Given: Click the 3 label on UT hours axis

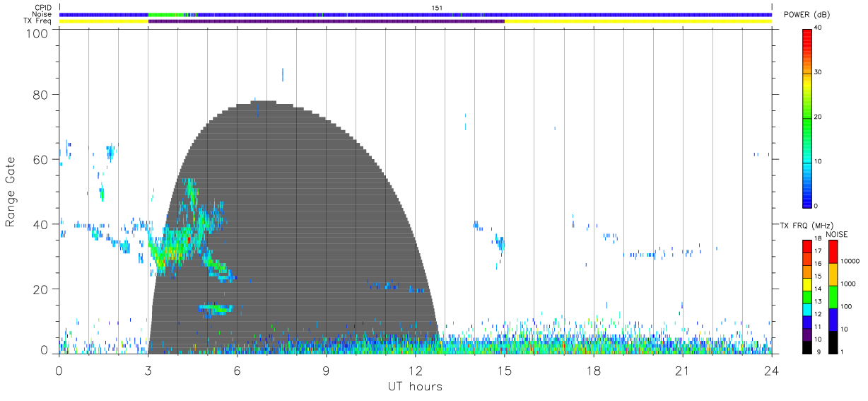Looking at the screenshot, I should [x=148, y=371].
